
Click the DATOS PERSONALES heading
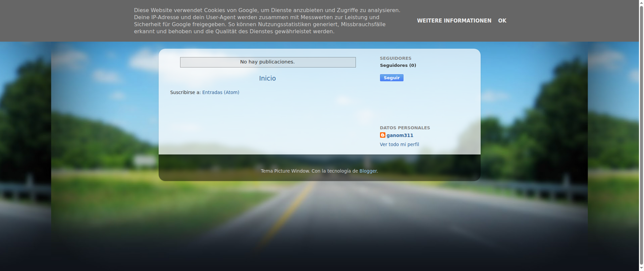pos(405,128)
